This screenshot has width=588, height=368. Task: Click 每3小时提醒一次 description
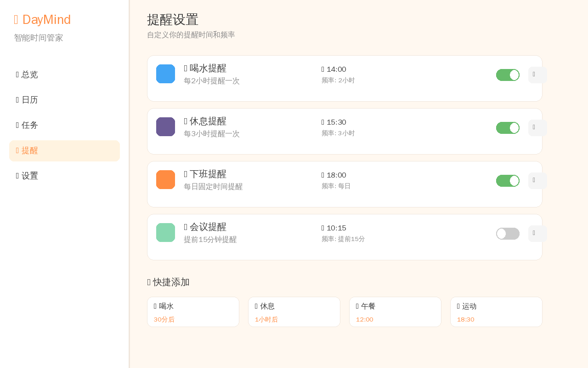pyautogui.click(x=212, y=134)
